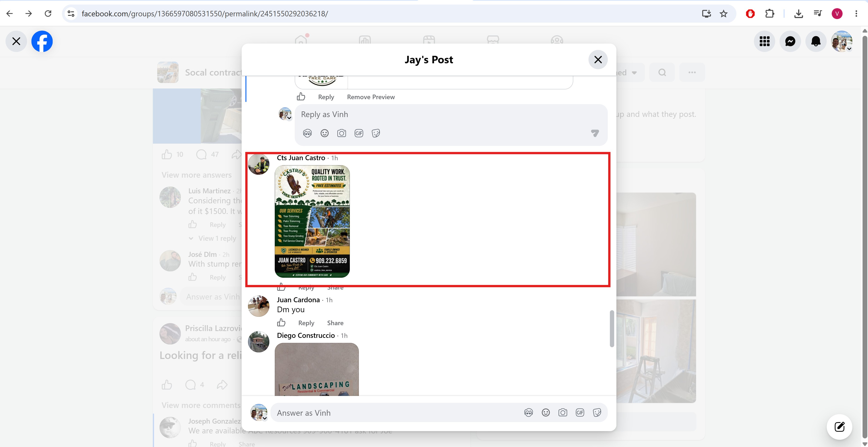Viewport: 868px width, 447px height.
Task: Open Juan Cardona's profile name
Action: click(x=298, y=300)
